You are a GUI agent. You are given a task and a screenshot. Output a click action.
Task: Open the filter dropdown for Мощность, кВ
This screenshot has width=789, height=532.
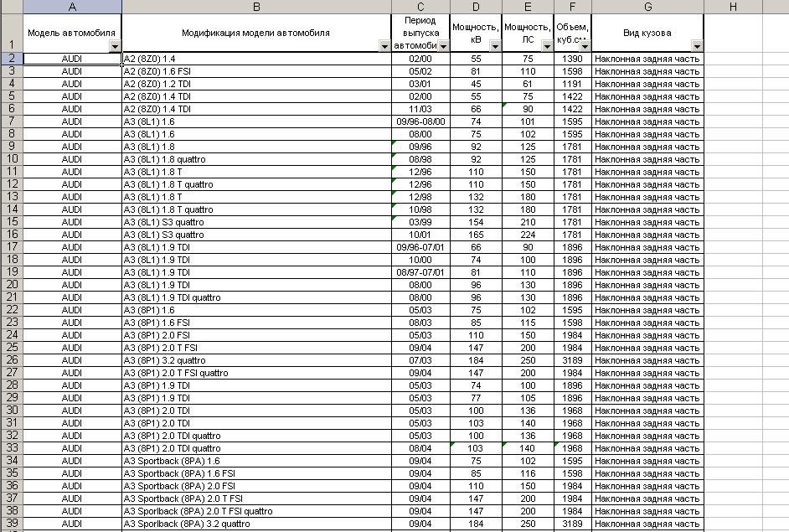point(495,46)
